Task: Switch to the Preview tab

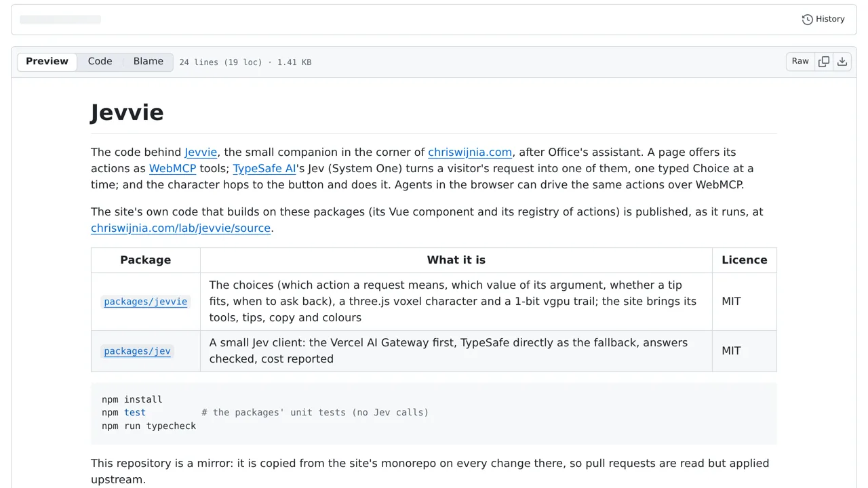Action: [x=47, y=62]
